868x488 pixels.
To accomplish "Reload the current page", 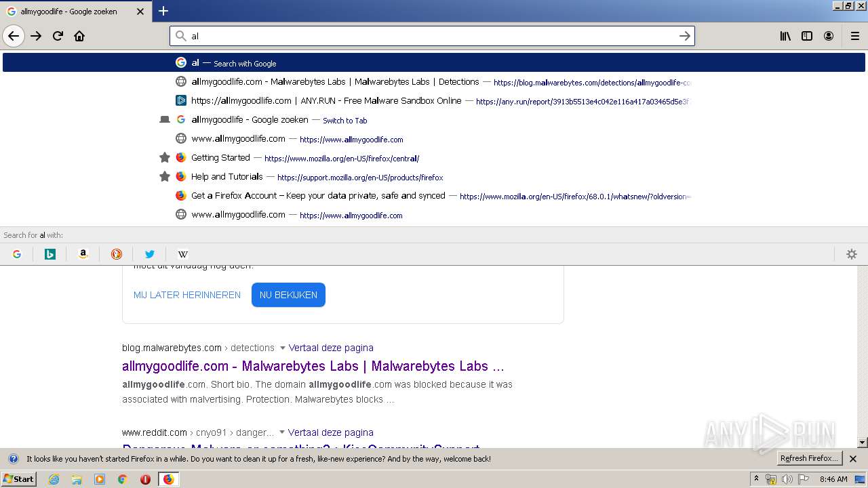I will click(58, 36).
